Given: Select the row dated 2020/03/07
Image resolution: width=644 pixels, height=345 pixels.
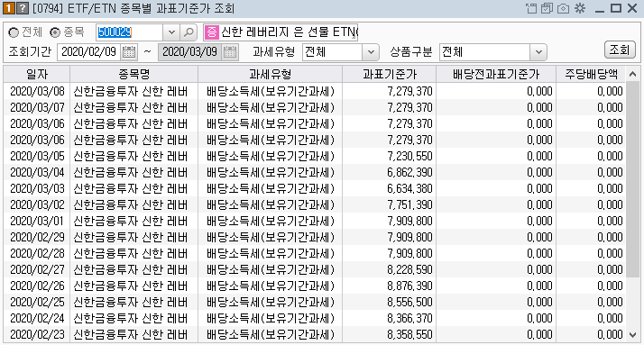Looking at the screenshot, I should [x=314, y=107].
